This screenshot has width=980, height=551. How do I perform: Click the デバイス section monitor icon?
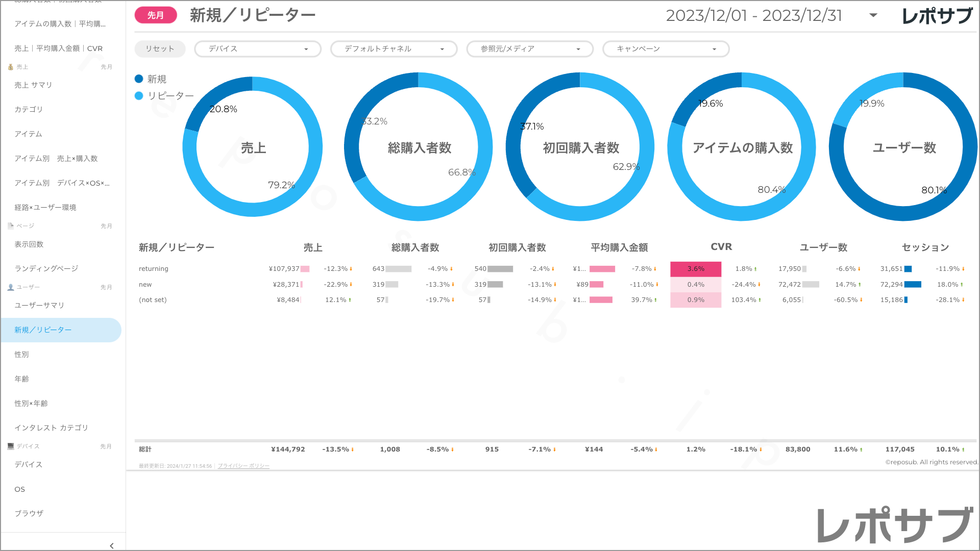pos(11,446)
